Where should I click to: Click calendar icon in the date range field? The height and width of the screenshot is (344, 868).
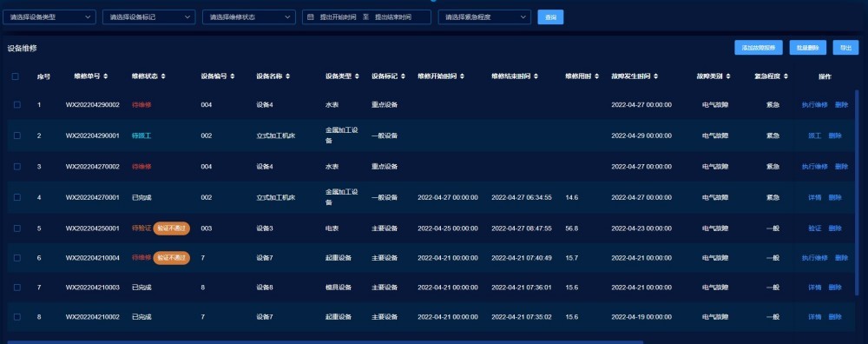(x=311, y=17)
